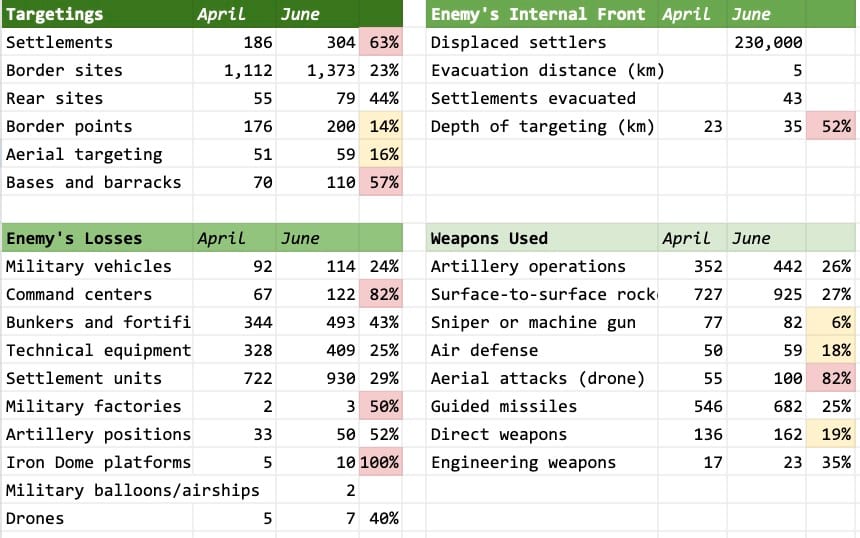Image resolution: width=860 pixels, height=538 pixels.
Task: Click Depth of targeting 52% cell
Action: point(830,126)
